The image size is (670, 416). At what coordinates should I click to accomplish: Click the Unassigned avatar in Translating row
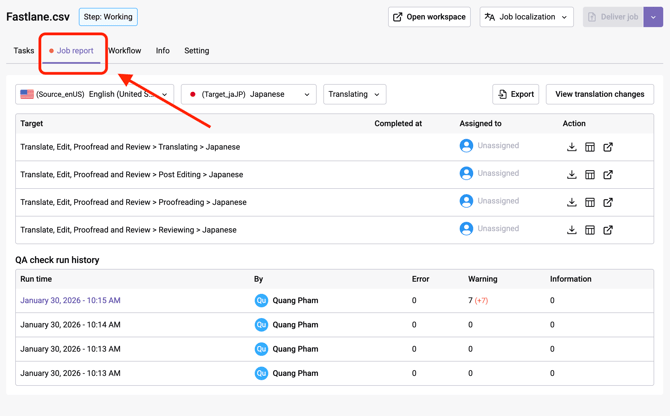(466, 146)
